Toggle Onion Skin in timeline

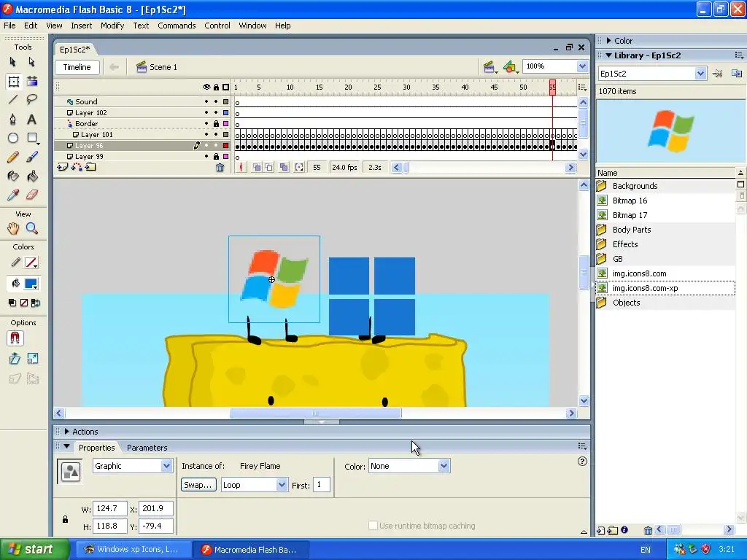(x=257, y=168)
